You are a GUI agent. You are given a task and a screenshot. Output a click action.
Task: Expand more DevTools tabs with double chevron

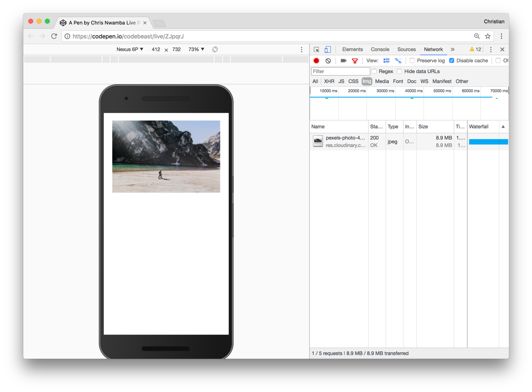(453, 49)
